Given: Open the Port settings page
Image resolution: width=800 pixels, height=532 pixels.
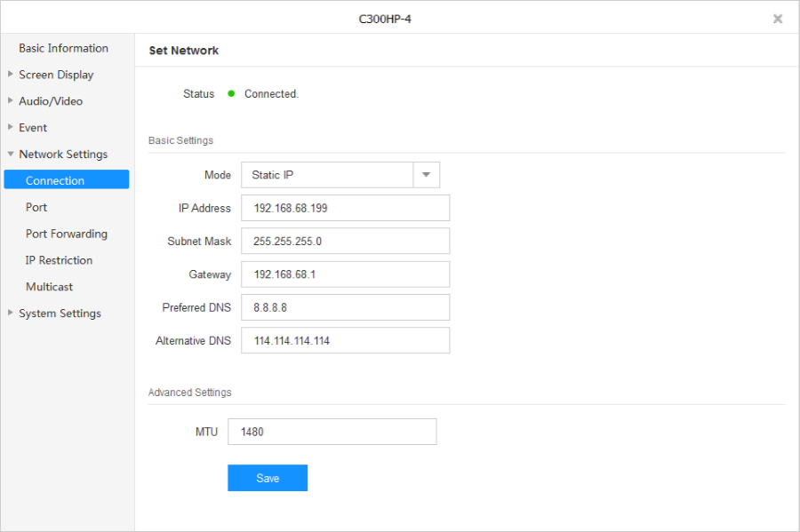Looking at the screenshot, I should [36, 207].
